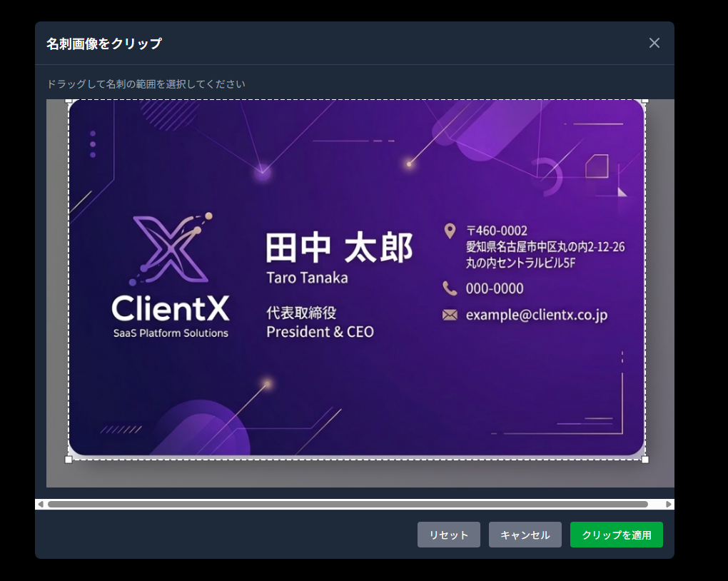
Task: Select the bottom-right crop handle
Action: point(645,460)
